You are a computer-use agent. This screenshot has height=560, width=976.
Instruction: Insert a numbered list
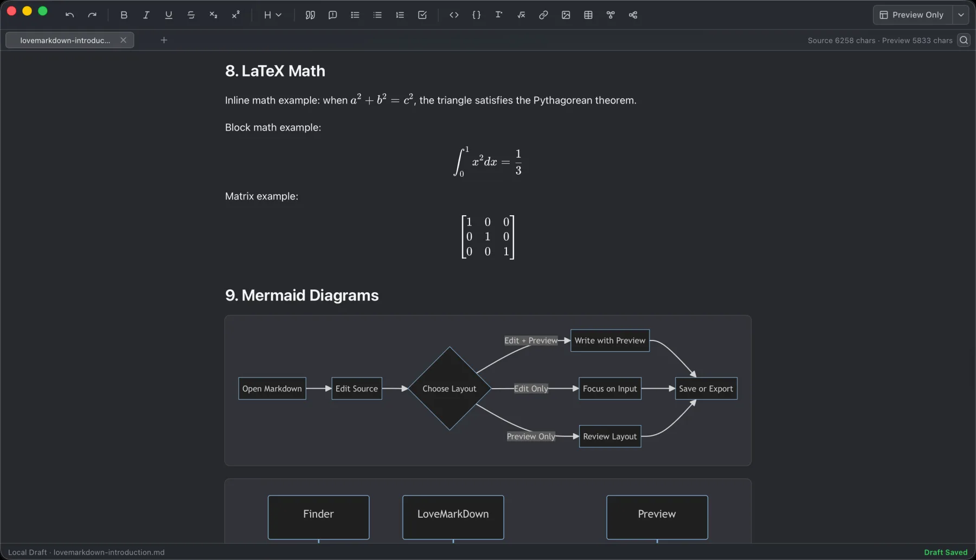[x=400, y=15]
